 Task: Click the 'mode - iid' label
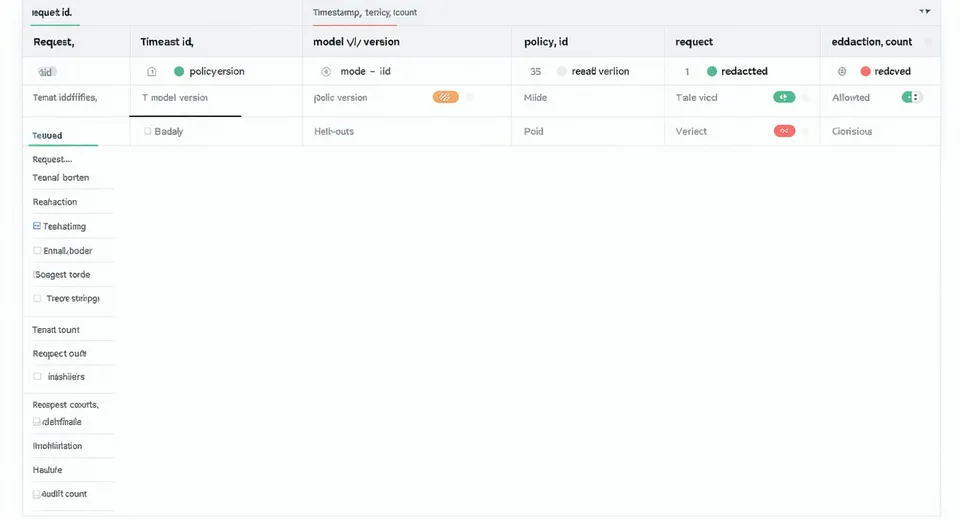click(365, 71)
